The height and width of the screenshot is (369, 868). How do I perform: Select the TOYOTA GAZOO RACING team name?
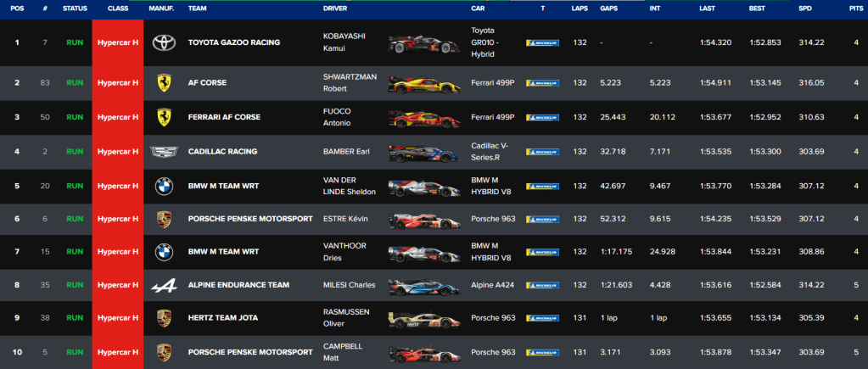point(234,42)
